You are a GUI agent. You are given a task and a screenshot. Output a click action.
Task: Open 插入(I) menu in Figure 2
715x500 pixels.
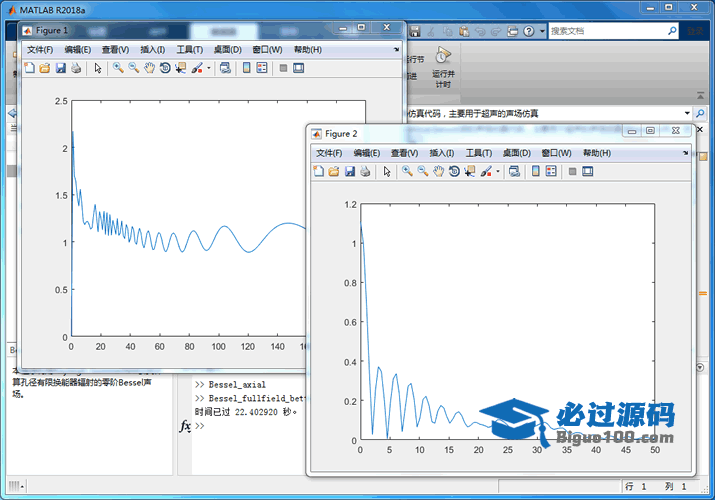pyautogui.click(x=442, y=153)
